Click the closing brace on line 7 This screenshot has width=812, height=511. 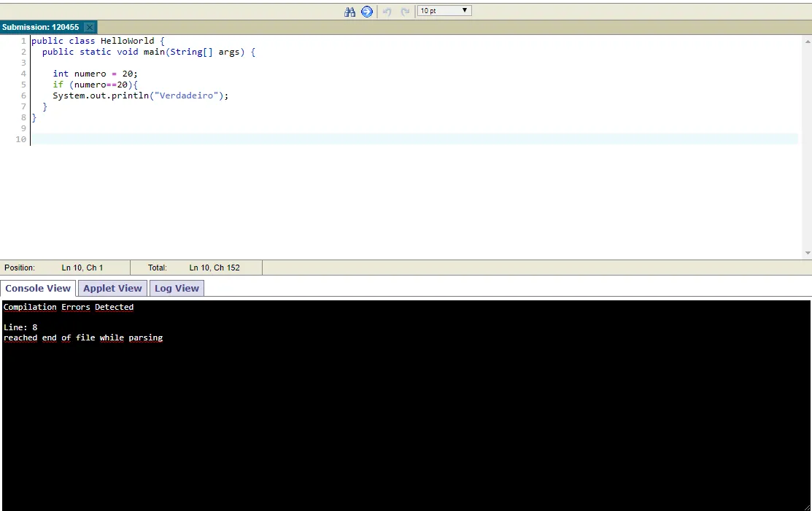point(45,106)
